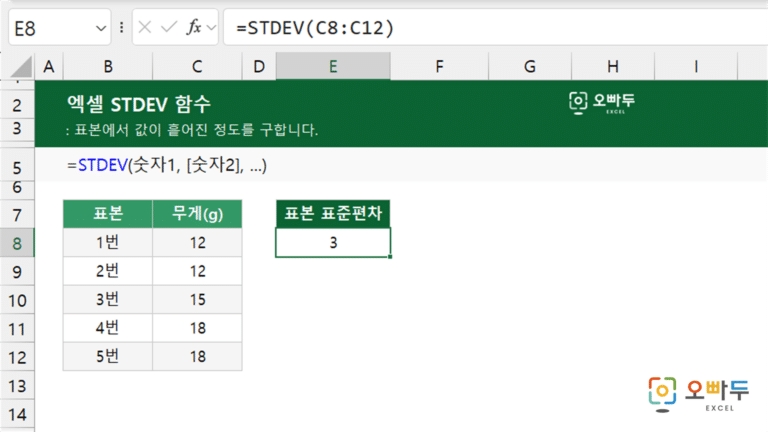Click three-dot handle beside Name Box
Image resolution: width=768 pixels, height=432 pixels.
coord(121,27)
